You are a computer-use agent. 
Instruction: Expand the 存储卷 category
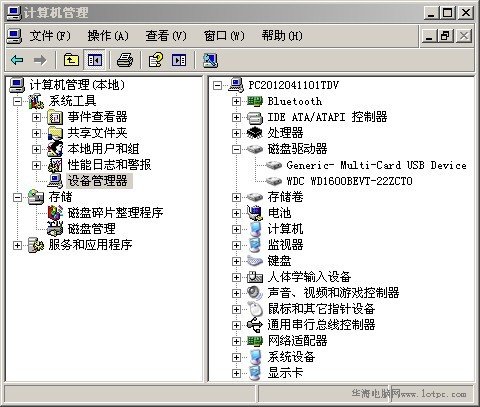click(236, 197)
